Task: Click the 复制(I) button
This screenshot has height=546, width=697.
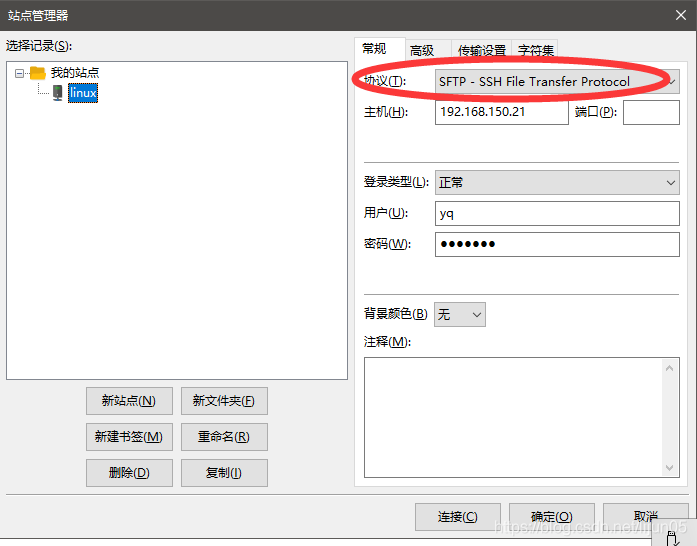Action: click(224, 473)
